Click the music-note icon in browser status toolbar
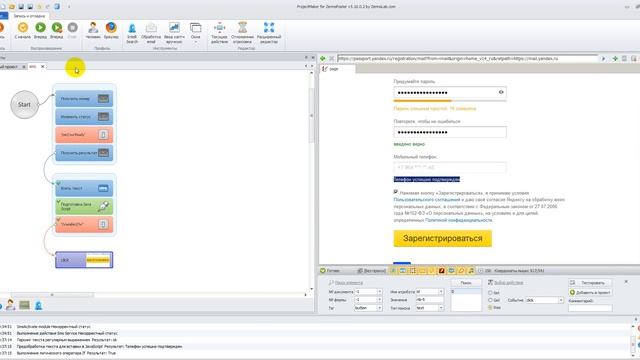 [471, 271]
